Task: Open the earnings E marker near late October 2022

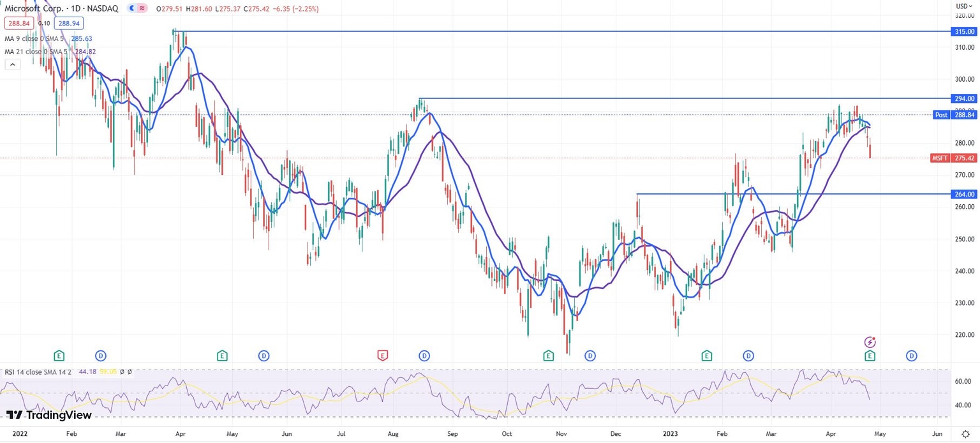Action: pos(548,355)
